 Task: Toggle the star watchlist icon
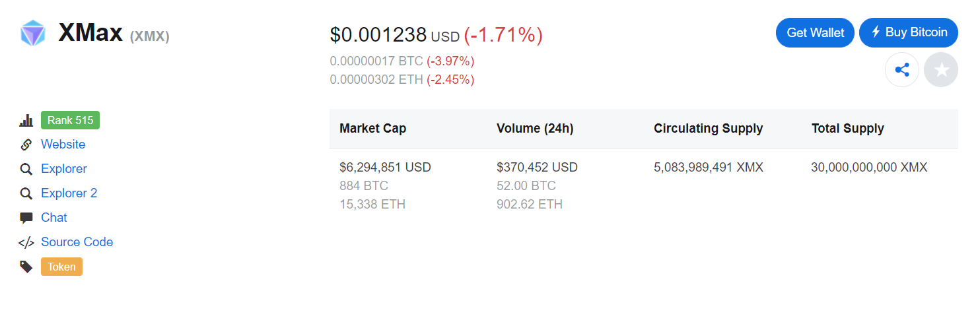pos(941,69)
